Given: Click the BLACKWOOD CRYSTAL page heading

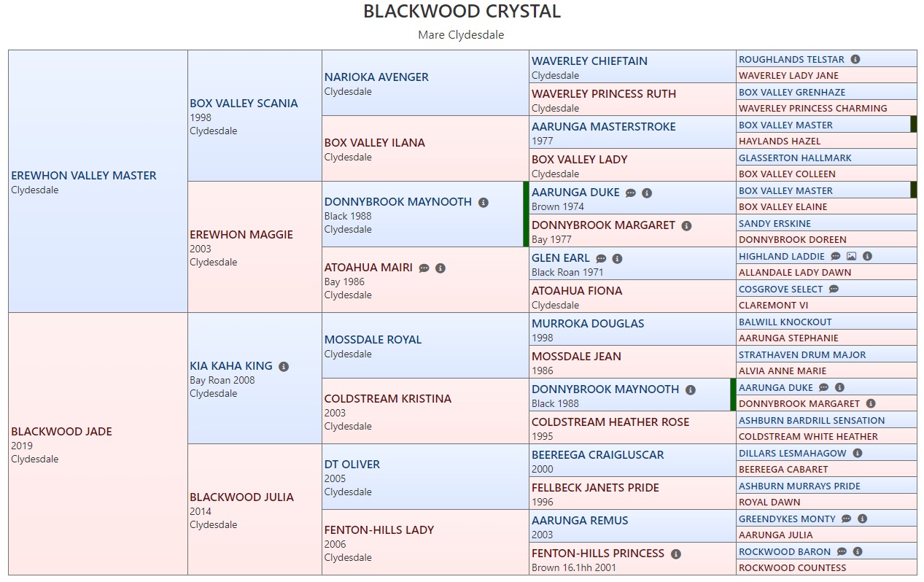Looking at the screenshot, I should click(462, 12).
